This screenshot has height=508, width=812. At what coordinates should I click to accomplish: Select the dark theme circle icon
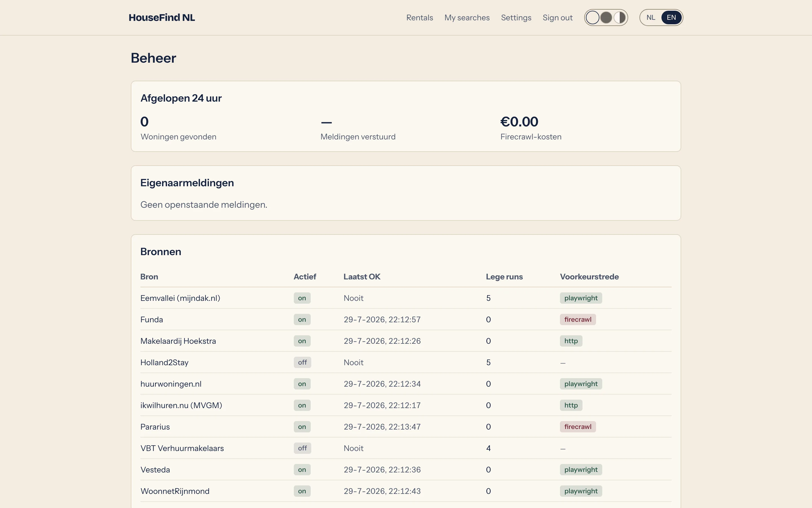606,17
